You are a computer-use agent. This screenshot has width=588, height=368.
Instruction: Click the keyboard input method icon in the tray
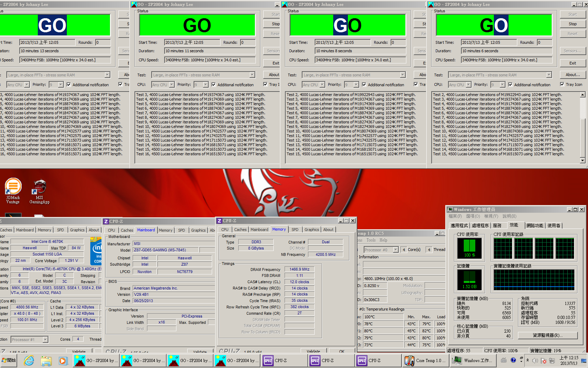click(504, 360)
